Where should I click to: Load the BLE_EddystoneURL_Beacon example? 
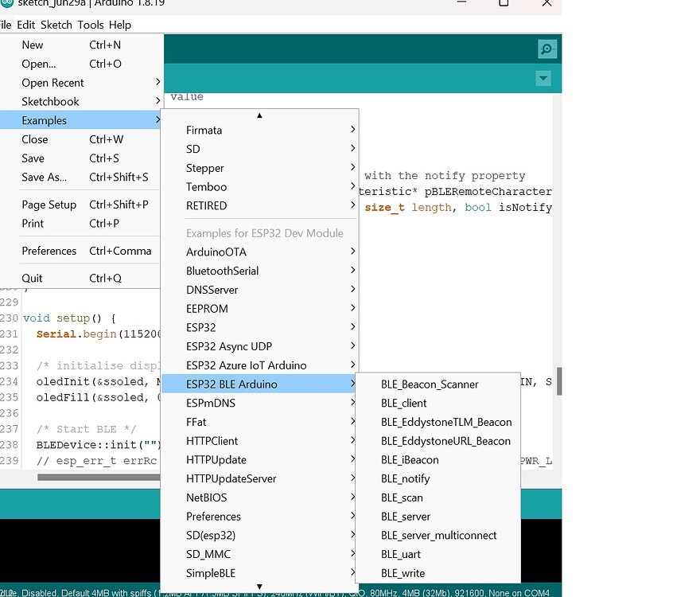tap(438, 441)
